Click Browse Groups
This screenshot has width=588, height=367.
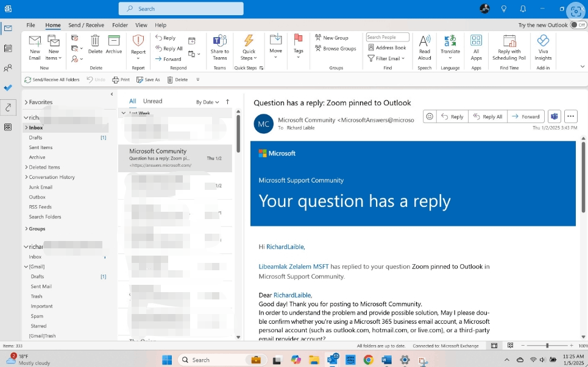336,48
